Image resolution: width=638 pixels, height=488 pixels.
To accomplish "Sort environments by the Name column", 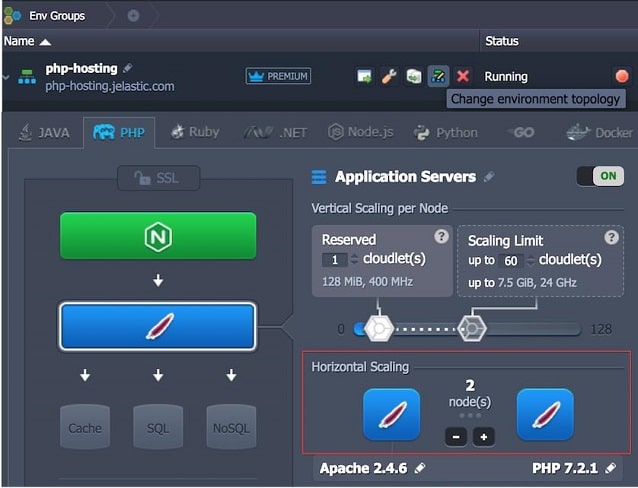I will (27, 41).
